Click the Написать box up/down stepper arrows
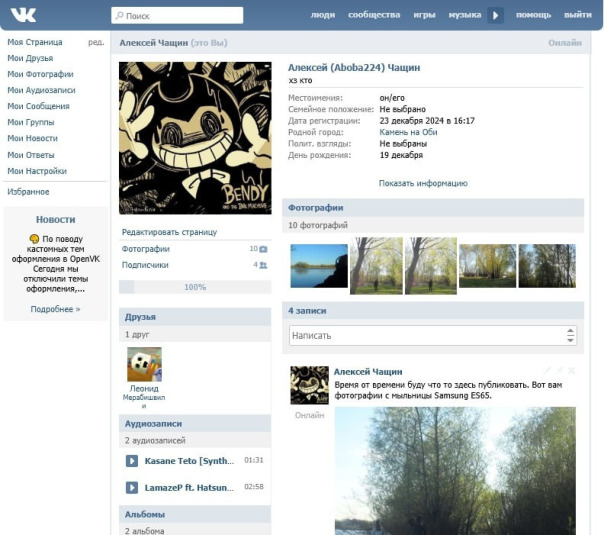Image resolution: width=604 pixels, height=535 pixels. click(x=570, y=335)
